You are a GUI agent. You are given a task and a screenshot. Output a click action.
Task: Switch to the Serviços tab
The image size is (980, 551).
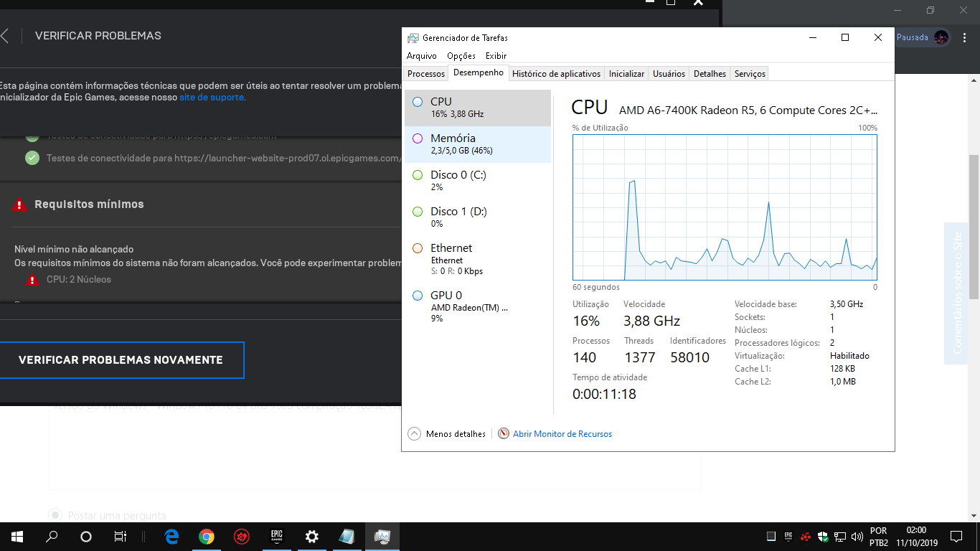pyautogui.click(x=750, y=74)
